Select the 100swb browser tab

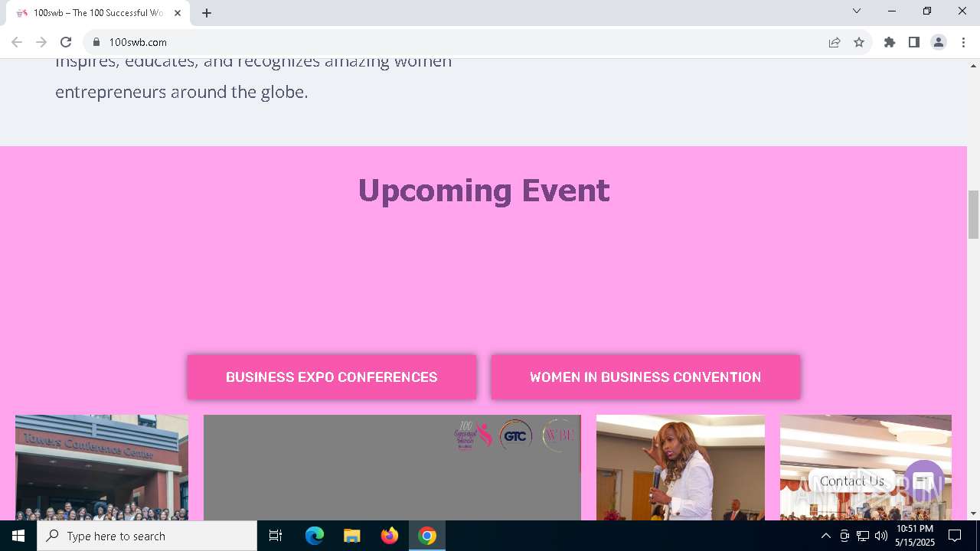click(x=97, y=13)
